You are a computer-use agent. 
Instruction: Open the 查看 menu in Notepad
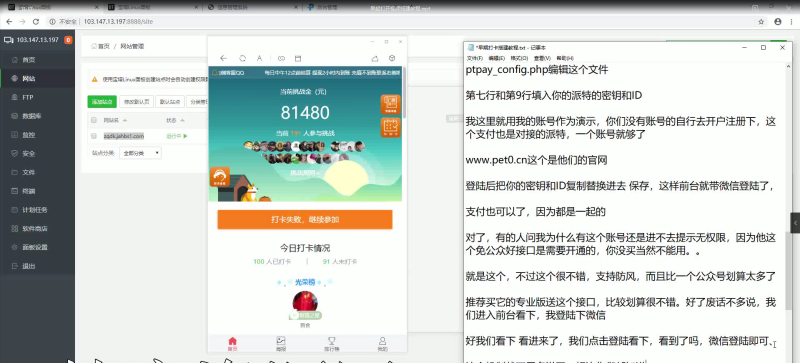pyautogui.click(x=542, y=58)
